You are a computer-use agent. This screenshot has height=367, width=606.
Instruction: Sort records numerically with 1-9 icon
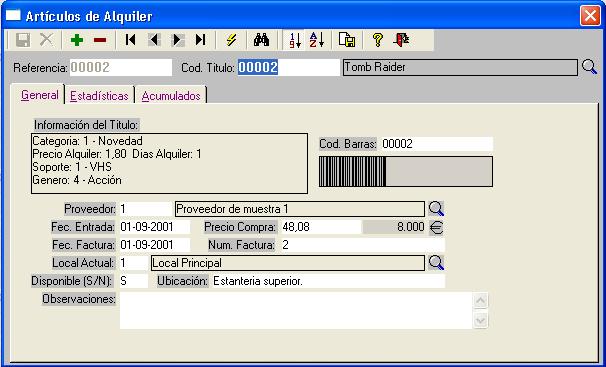(295, 40)
